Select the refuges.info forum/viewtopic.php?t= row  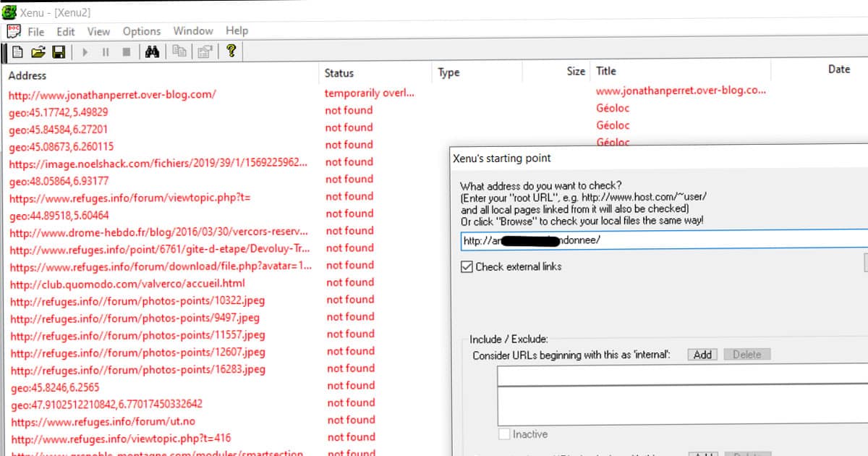(130, 198)
